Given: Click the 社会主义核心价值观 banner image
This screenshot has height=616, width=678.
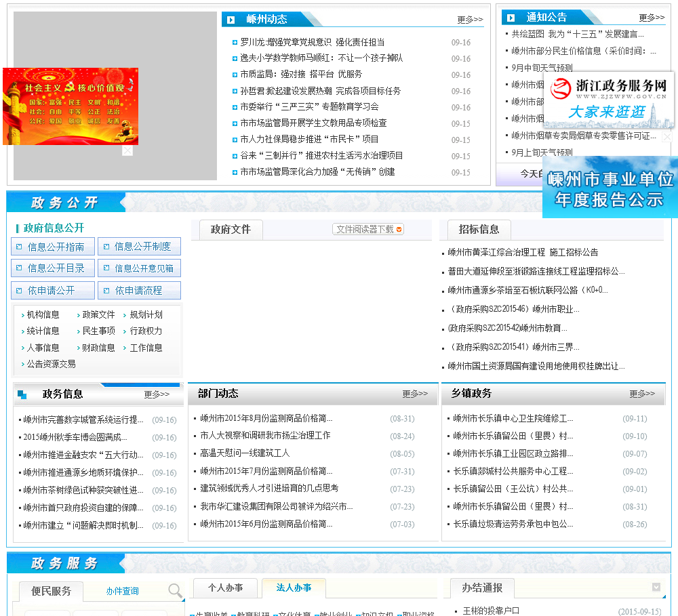Looking at the screenshot, I should [x=71, y=106].
